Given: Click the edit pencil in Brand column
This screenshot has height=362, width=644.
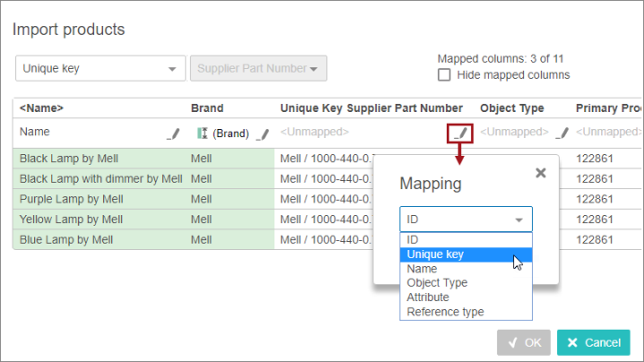Looking at the screenshot, I should click(x=262, y=134).
